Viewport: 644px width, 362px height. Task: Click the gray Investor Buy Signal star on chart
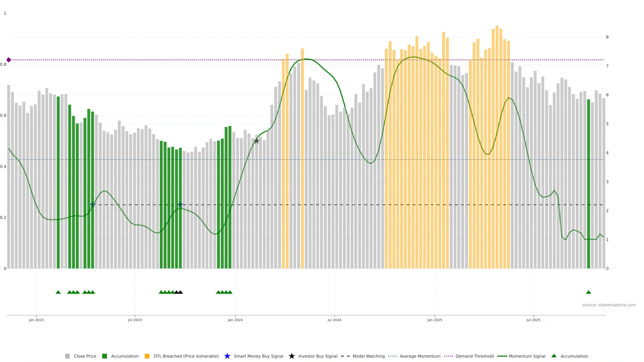point(256,141)
